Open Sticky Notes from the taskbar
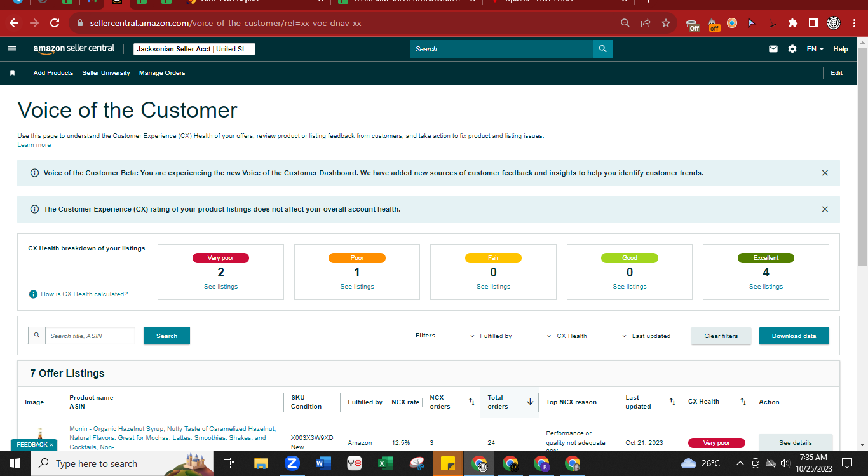 click(447, 463)
